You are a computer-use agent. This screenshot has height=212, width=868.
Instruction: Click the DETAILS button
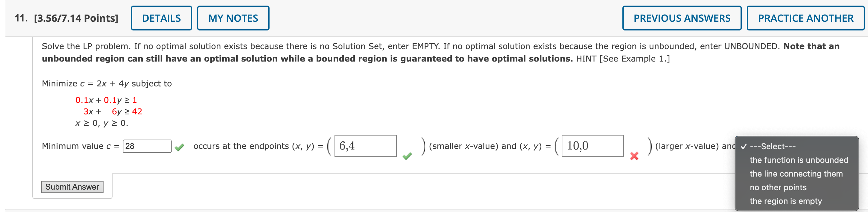pos(161,18)
